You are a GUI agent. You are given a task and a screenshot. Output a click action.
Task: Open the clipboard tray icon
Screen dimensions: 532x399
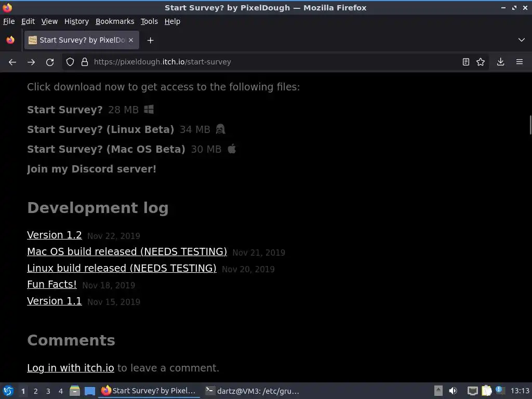click(486, 391)
